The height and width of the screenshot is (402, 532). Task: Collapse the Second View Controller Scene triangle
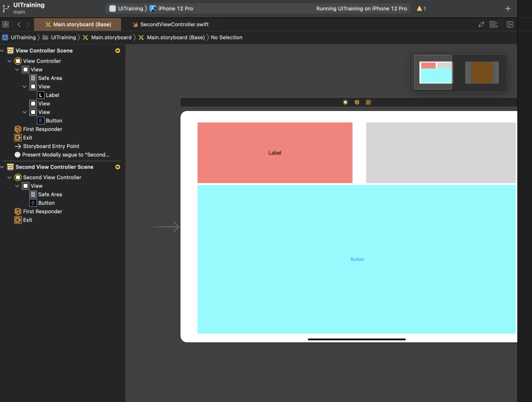tap(3, 167)
